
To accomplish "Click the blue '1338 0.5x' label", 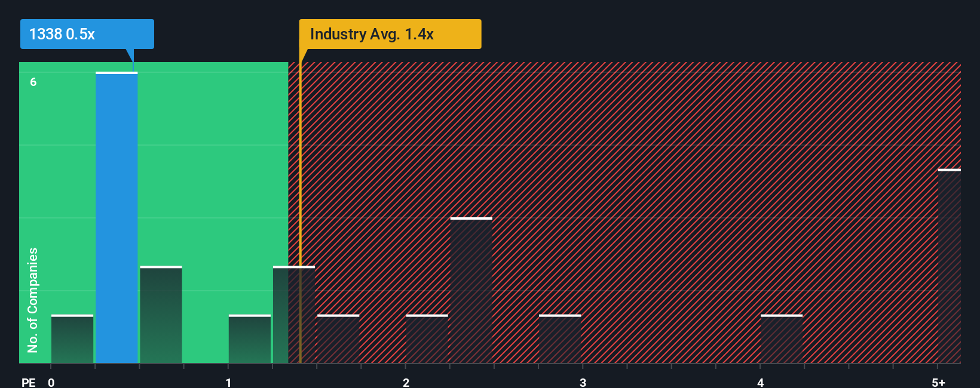I will pyautogui.click(x=87, y=34).
